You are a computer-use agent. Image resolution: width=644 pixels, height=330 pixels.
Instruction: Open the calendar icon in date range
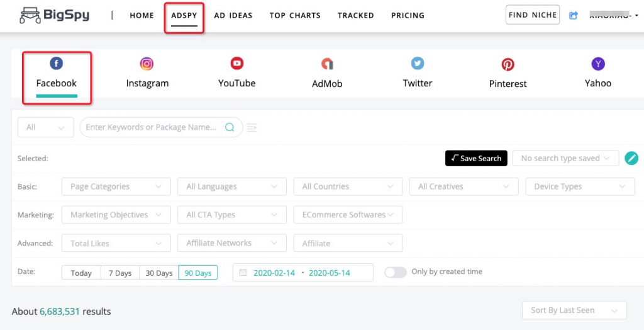[x=243, y=273]
